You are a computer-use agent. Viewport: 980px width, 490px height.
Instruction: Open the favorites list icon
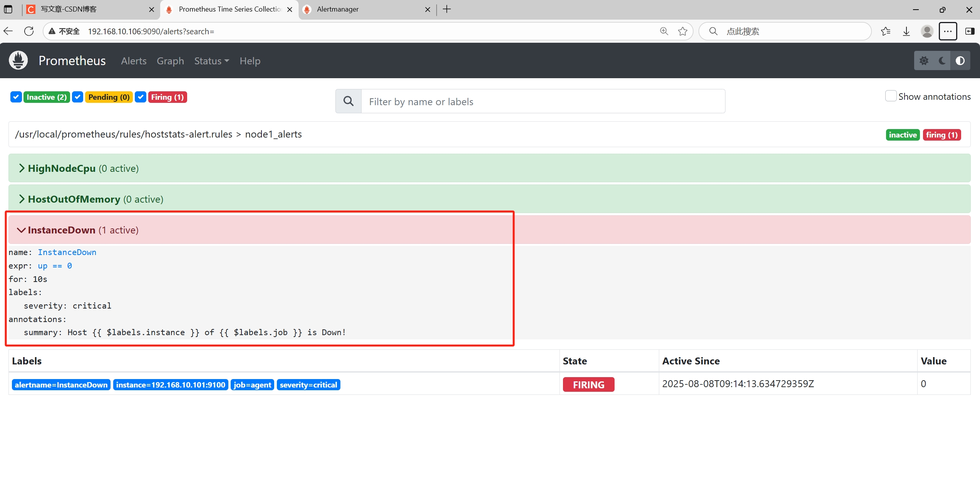[885, 31]
